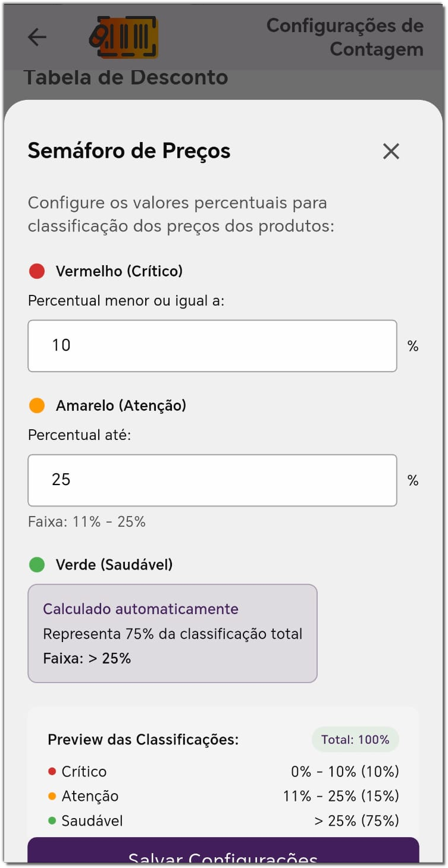The height and width of the screenshot is (868, 448).
Task: Focus the Vermelho percentage input field
Action: tap(212, 345)
